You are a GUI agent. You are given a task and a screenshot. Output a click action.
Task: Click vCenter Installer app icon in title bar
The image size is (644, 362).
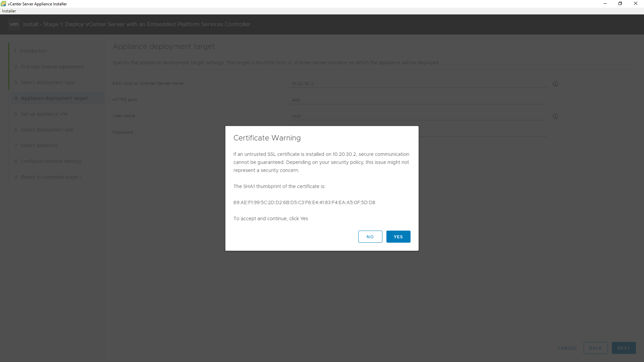[3, 4]
